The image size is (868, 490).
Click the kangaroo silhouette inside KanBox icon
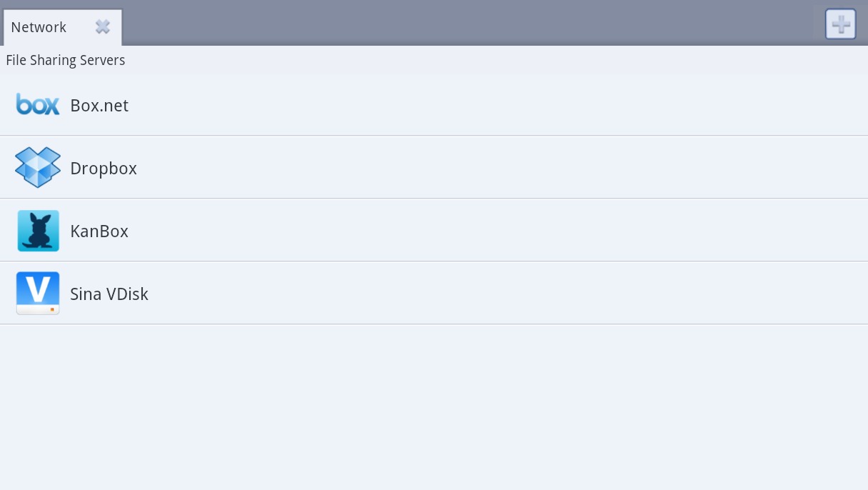[x=39, y=231]
